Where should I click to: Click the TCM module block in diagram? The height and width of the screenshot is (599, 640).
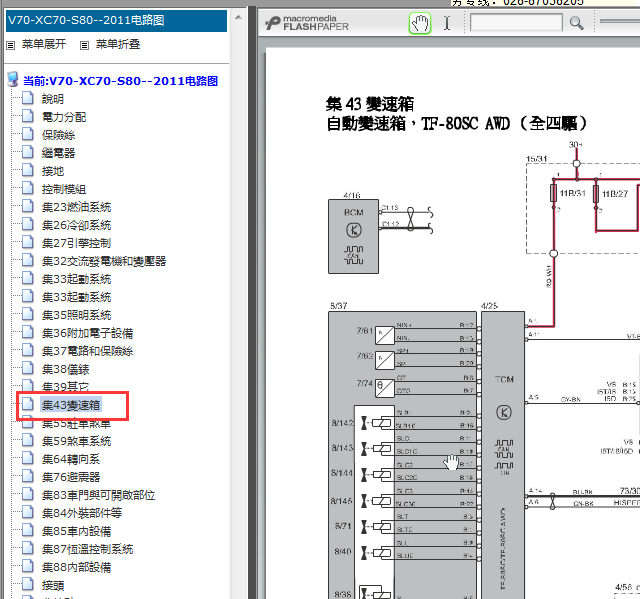coord(503,455)
